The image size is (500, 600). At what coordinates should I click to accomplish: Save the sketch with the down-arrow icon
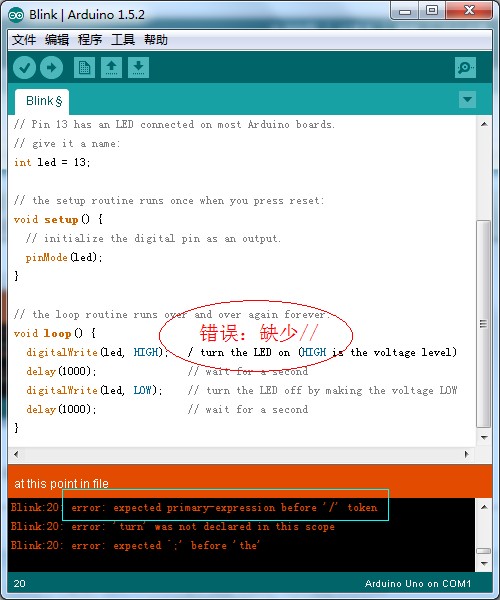tap(138, 68)
